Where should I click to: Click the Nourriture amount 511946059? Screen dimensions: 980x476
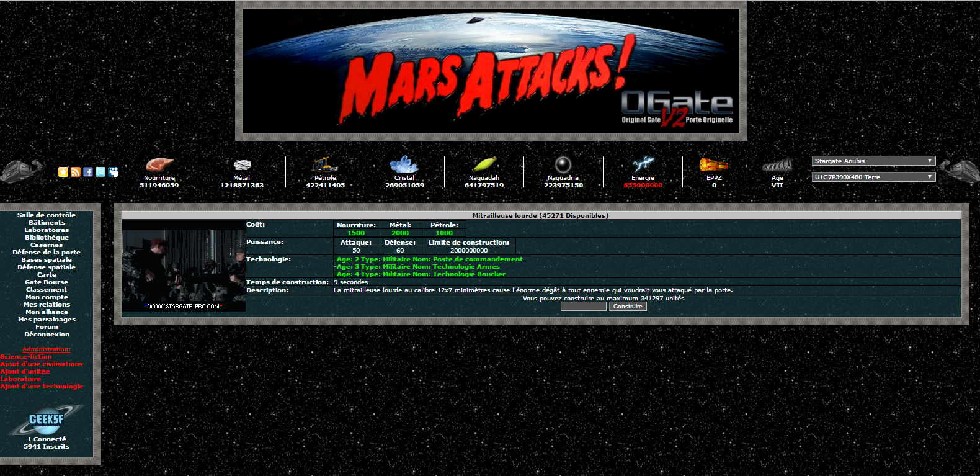[x=159, y=186]
